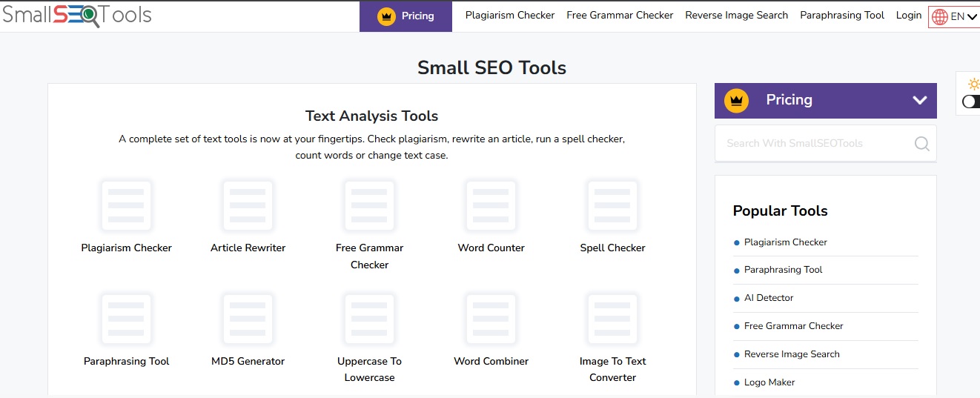Open the Uppercase To Lowercase tool icon
The width and height of the screenshot is (980, 398).
(369, 319)
